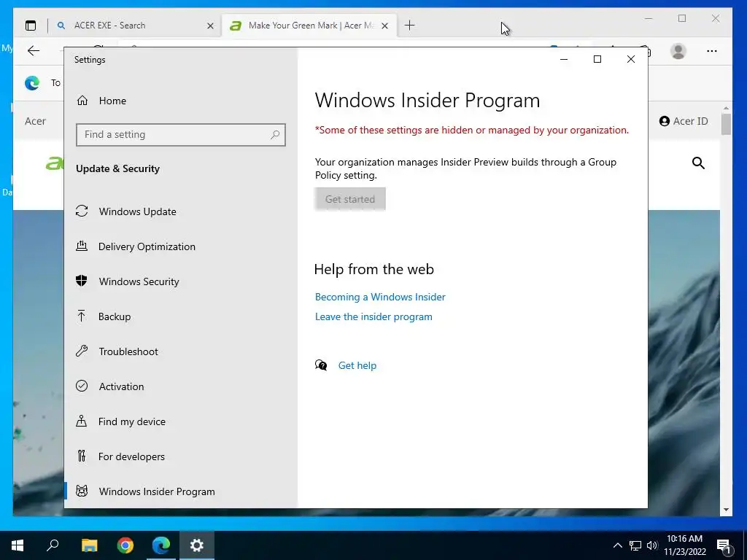The image size is (747, 560).
Task: Switch to Microsoft Edge on taskbar
Action: point(161,545)
